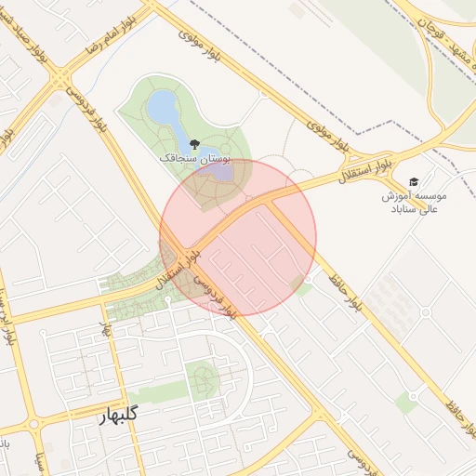476x476 pixels.
Task: Click the graduation cap icon of the institute
Action: [x=414, y=182]
